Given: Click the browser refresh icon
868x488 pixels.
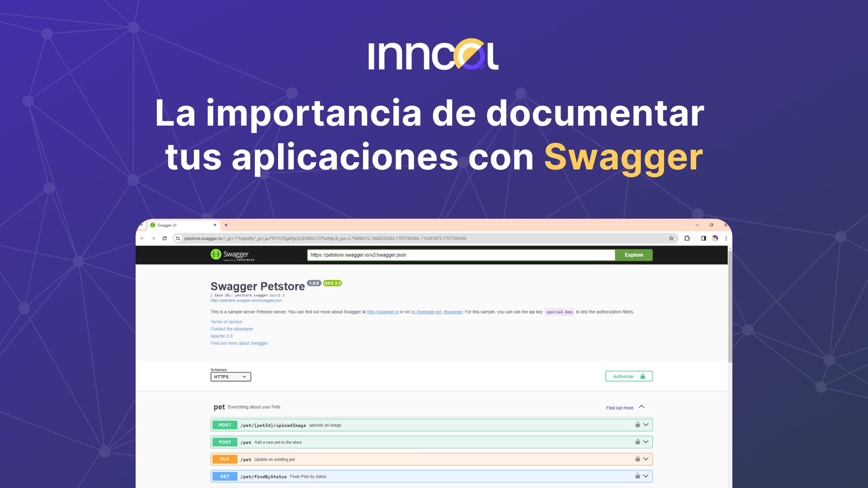Looking at the screenshot, I should pos(164,238).
